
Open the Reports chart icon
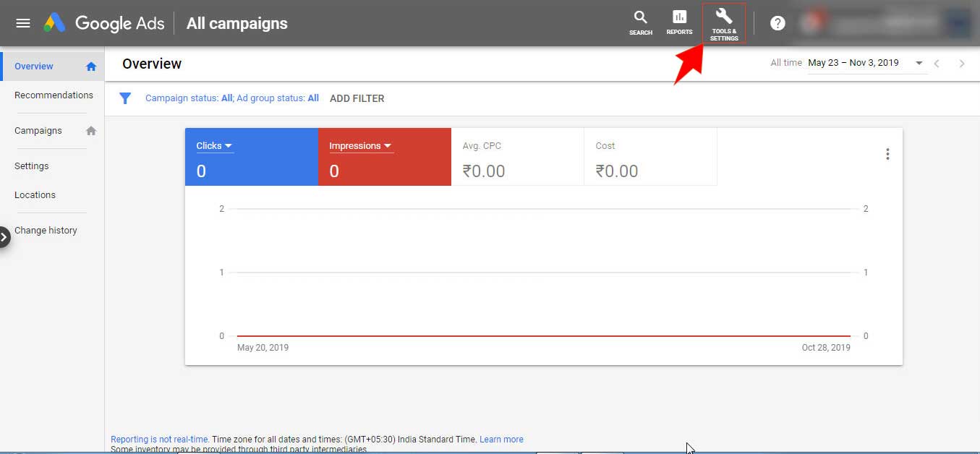tap(679, 23)
